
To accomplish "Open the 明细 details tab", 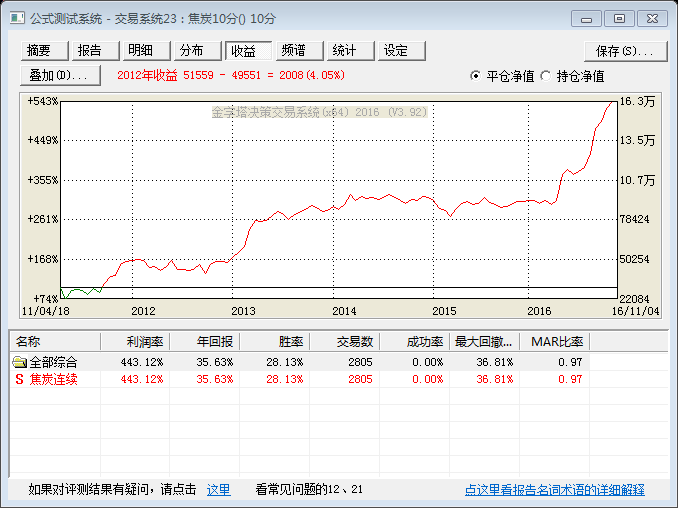I will [x=147, y=51].
